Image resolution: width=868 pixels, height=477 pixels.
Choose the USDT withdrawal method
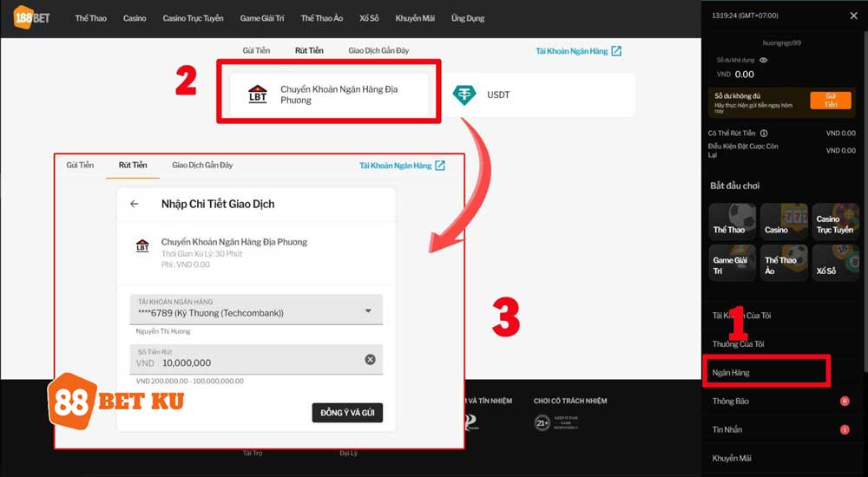click(x=538, y=95)
